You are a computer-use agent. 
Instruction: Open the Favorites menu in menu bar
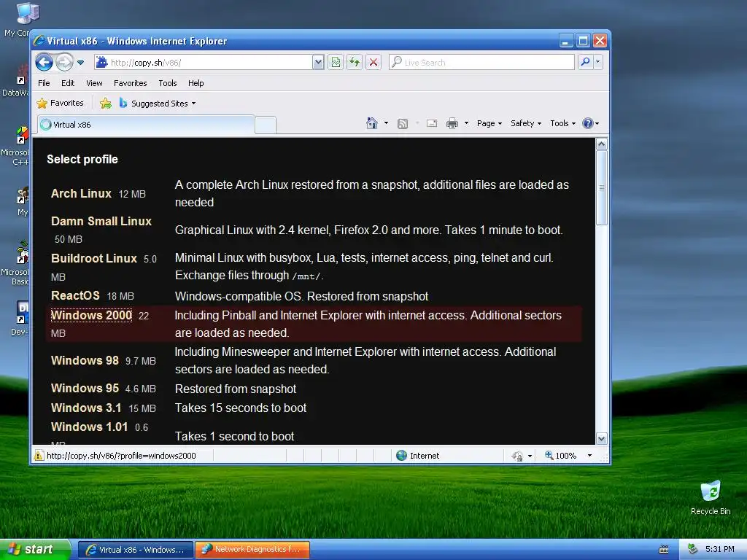tap(130, 83)
